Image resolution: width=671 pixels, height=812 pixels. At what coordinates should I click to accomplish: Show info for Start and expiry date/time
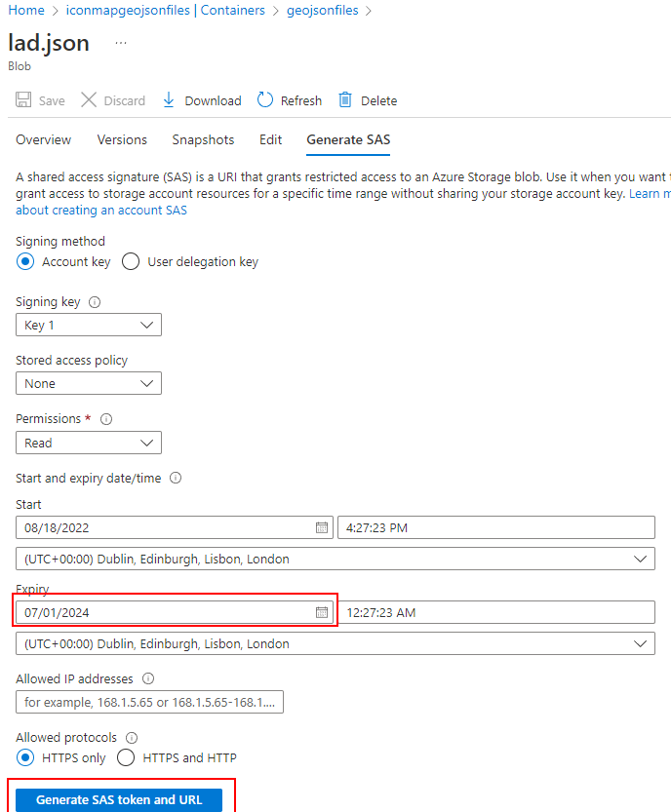[x=176, y=478]
